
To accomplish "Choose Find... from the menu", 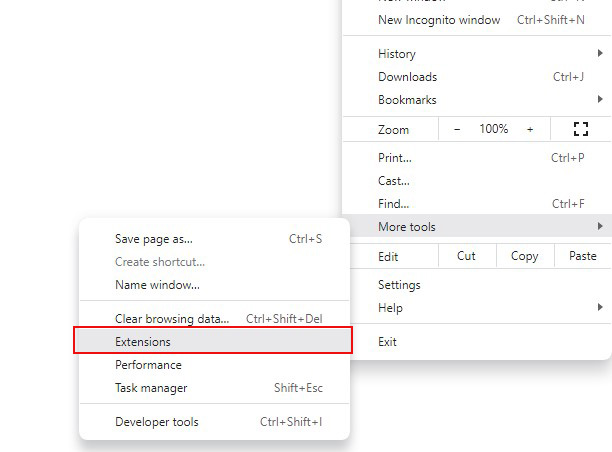I will click(477, 204).
